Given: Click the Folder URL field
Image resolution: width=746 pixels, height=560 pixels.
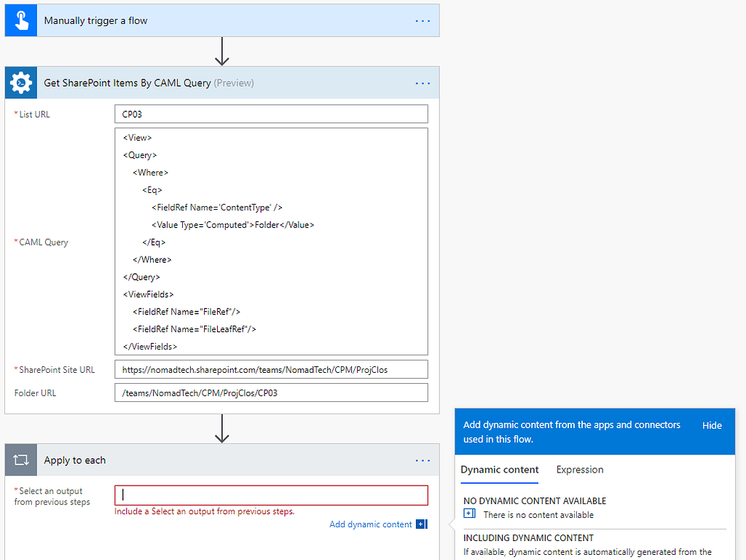Looking at the screenshot, I should tap(271, 393).
